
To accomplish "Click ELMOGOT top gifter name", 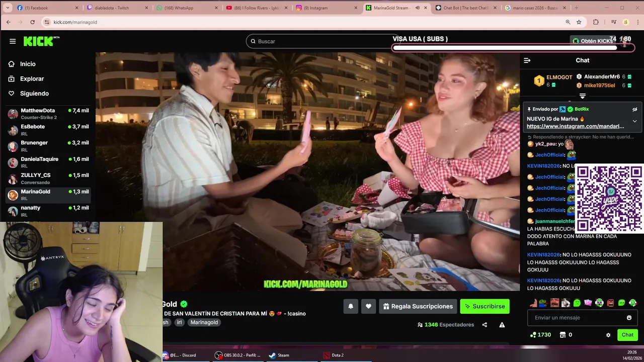I will click(559, 77).
